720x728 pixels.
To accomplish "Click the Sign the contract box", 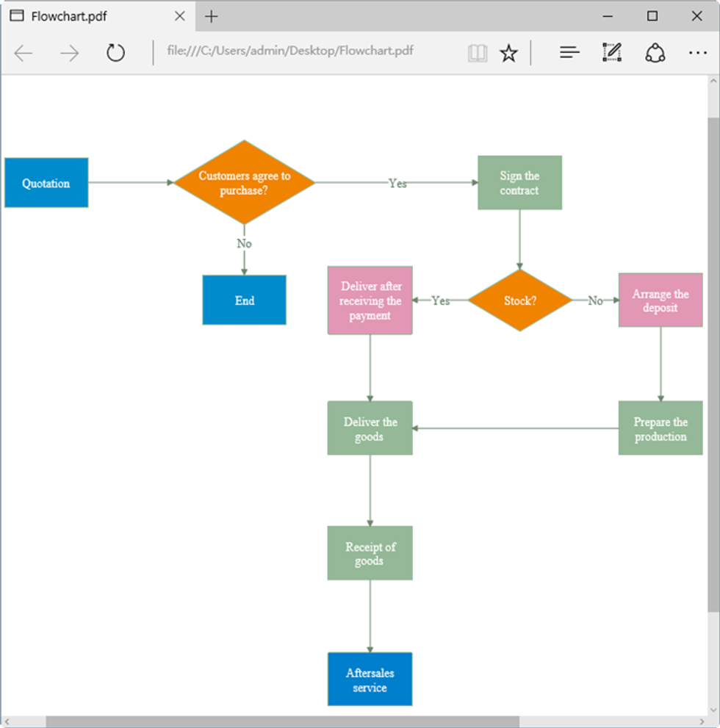I will 519,182.
